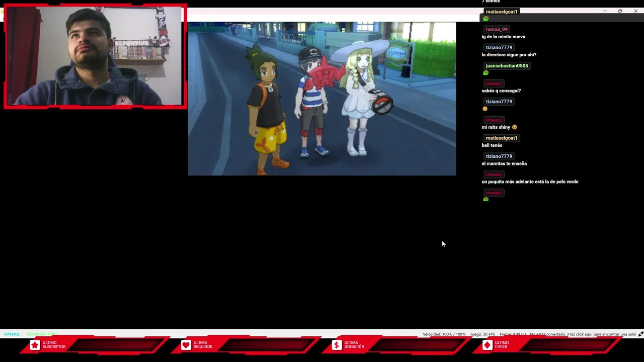This screenshot has width=644, height=362.
Task: Close the emulator window
Action: pyautogui.click(x=635, y=11)
